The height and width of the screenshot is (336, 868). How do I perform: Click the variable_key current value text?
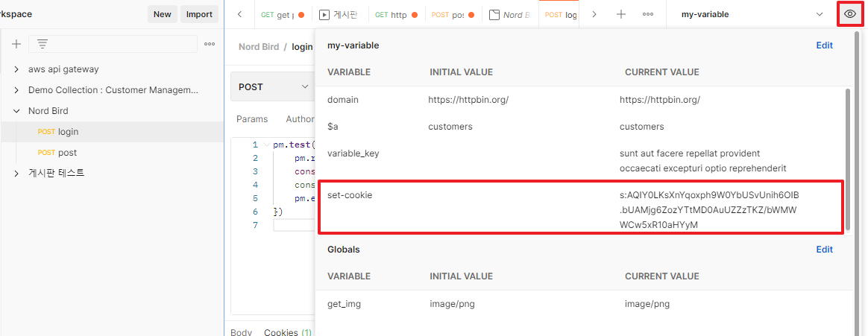coord(703,160)
